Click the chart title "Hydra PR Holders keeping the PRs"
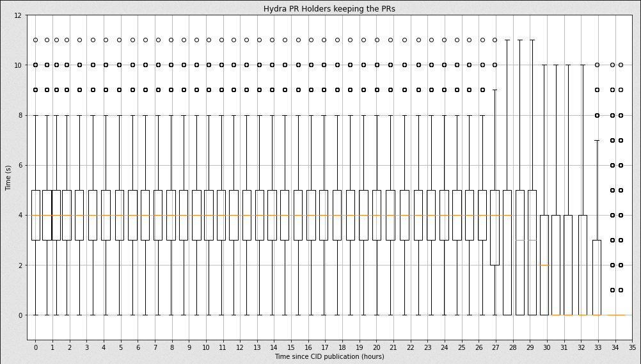This screenshot has height=364, width=641. (329, 8)
